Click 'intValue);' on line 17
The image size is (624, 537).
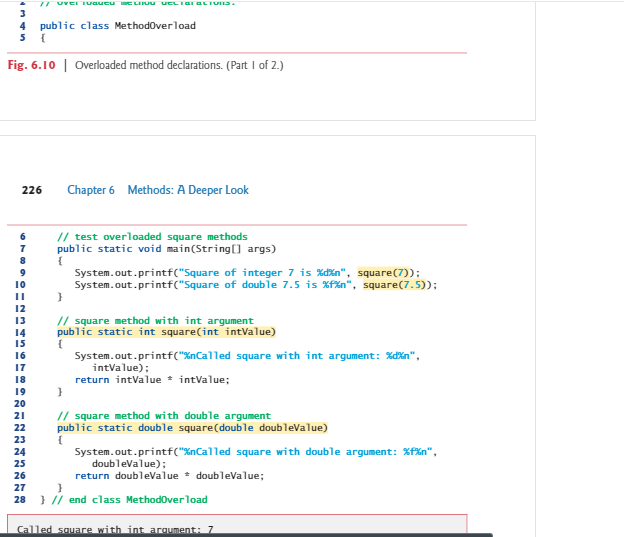pyautogui.click(x=121, y=367)
